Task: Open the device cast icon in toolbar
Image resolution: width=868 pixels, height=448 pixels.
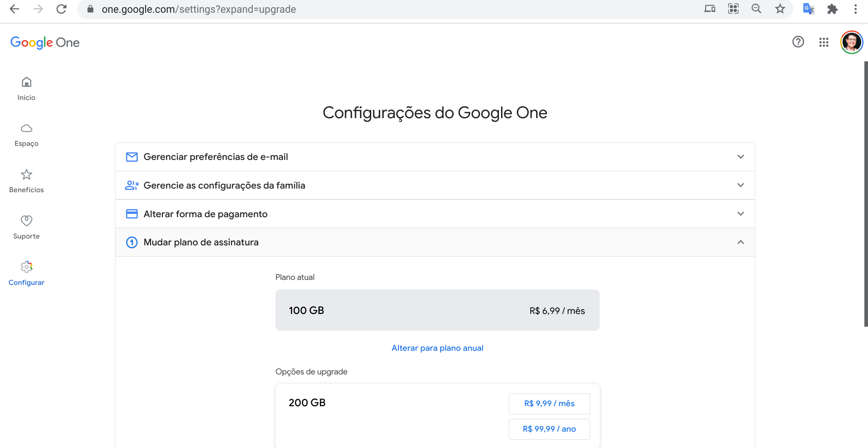Action: click(x=710, y=9)
